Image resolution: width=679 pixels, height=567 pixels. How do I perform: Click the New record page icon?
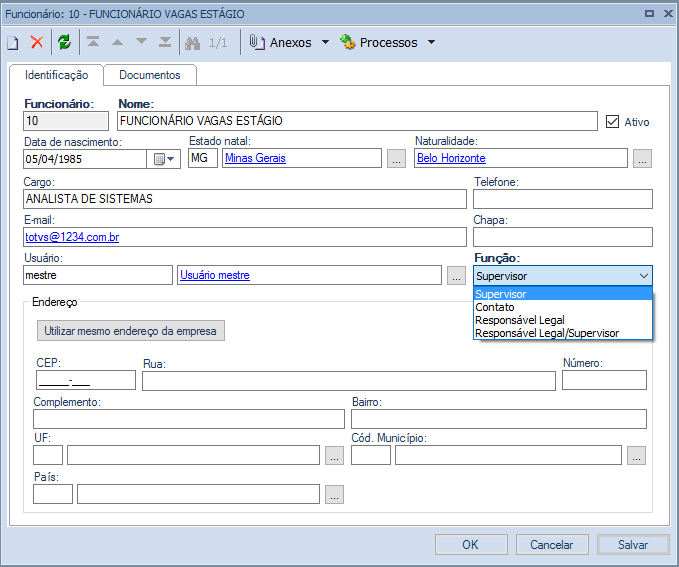[x=13, y=42]
